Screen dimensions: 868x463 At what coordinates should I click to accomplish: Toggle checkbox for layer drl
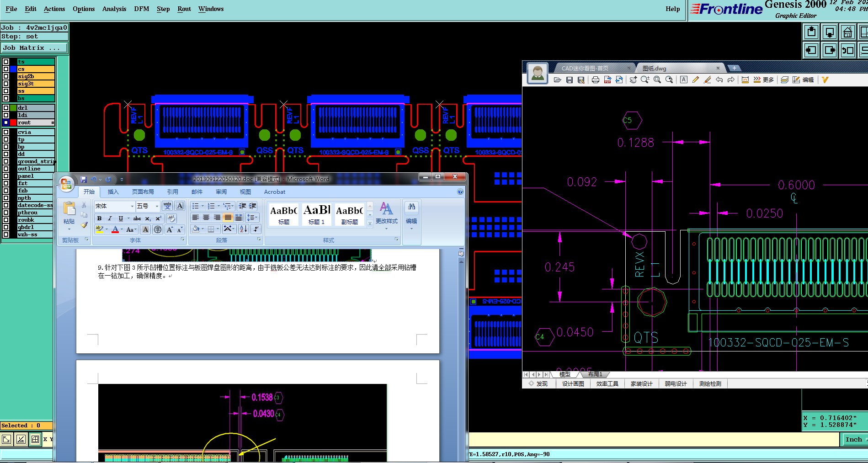pos(6,108)
